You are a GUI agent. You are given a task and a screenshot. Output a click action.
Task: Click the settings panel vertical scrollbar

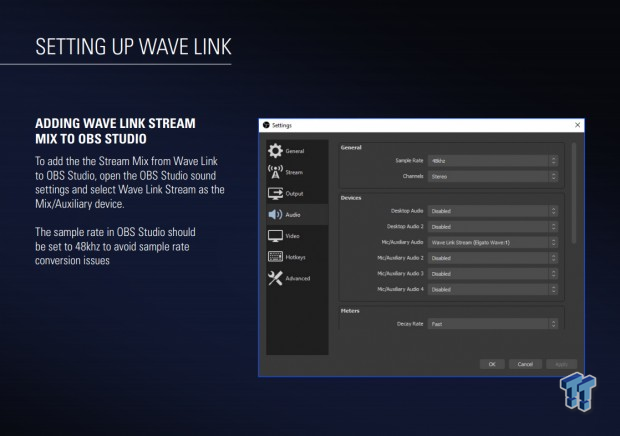tap(574, 194)
